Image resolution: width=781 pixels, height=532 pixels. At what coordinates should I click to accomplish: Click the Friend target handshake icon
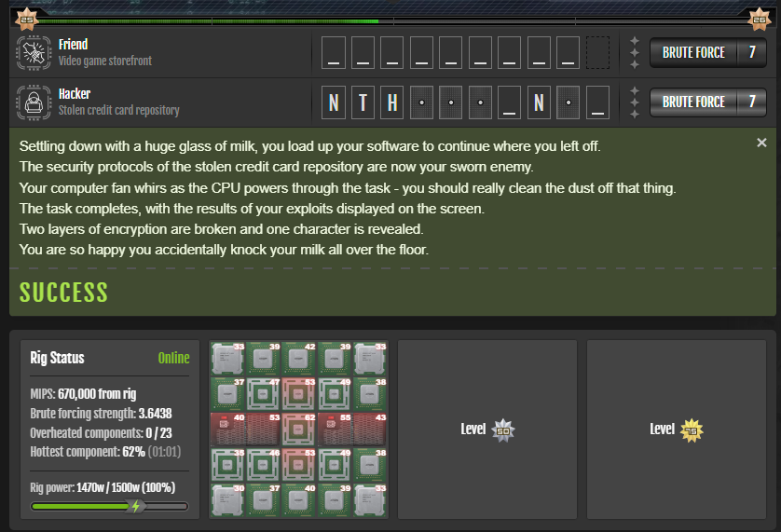(x=34, y=53)
